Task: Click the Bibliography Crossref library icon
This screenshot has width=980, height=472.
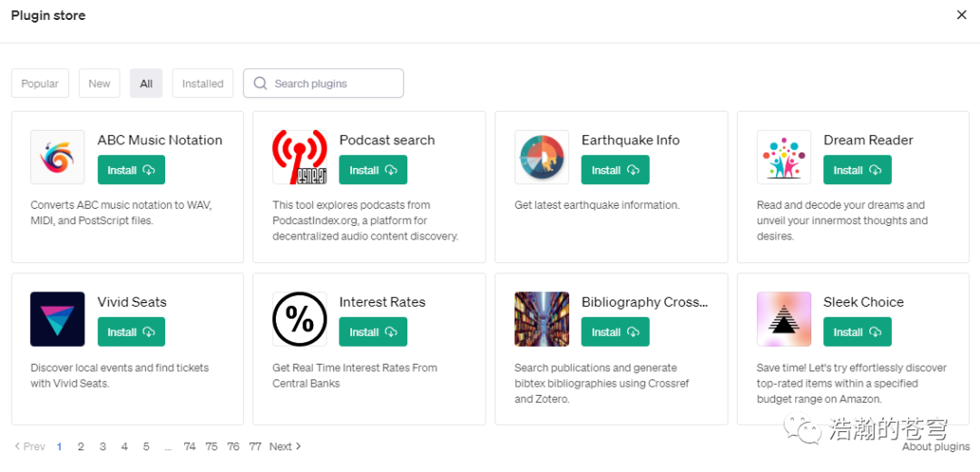Action: tap(542, 319)
